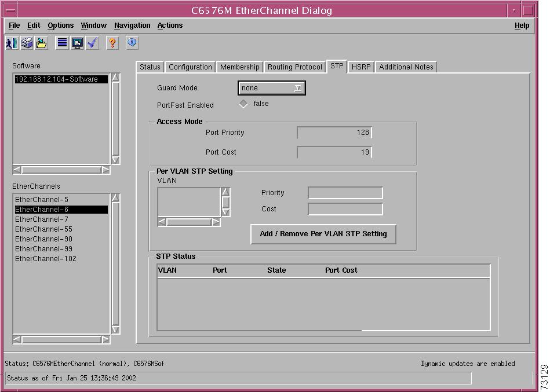Select EtherChannel-7 in the list
This screenshot has height=392, width=550.
(61, 219)
